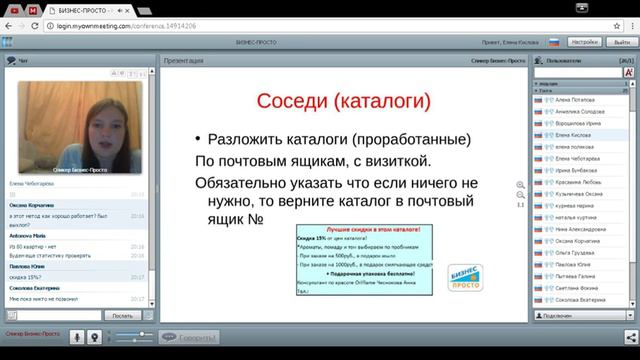Collapse the moderators group in the user list
Image resolution: width=640 pixels, height=360 pixels.
point(581,83)
